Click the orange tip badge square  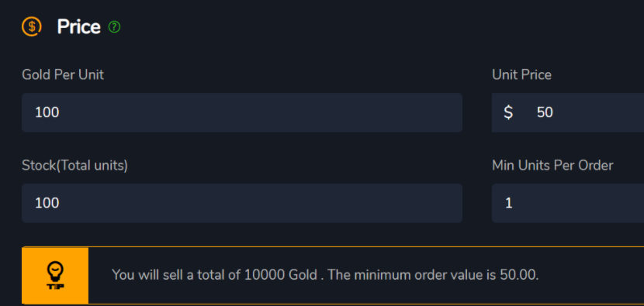point(55,276)
